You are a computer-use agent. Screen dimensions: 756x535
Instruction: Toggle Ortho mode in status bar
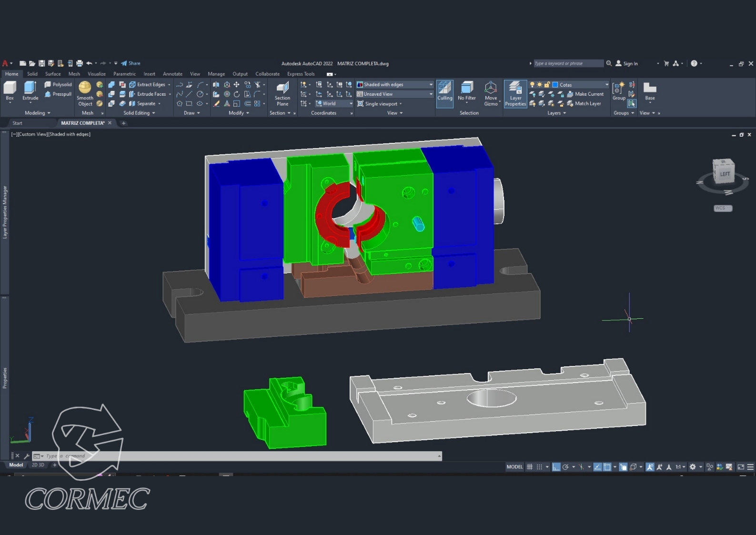556,467
